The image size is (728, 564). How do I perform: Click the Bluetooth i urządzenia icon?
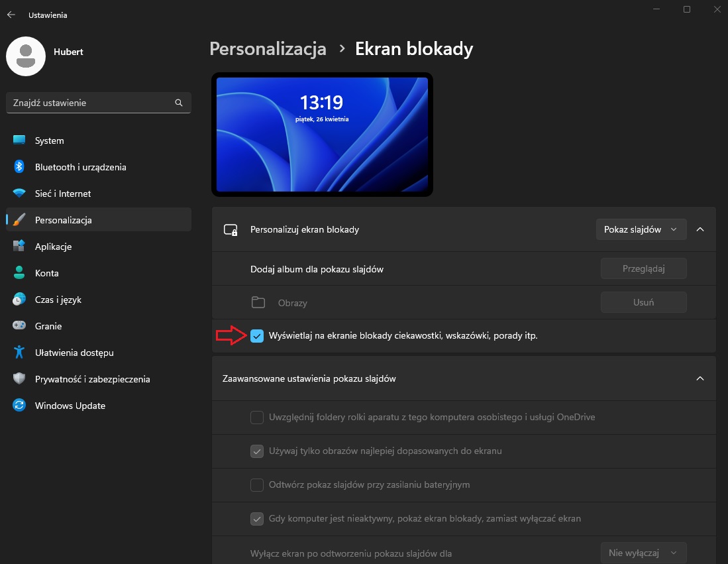tap(19, 167)
